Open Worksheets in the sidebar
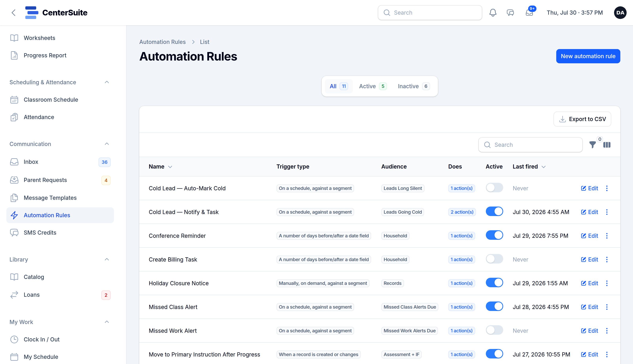Screen dimensions: 633x364 (x=60, y=38)
